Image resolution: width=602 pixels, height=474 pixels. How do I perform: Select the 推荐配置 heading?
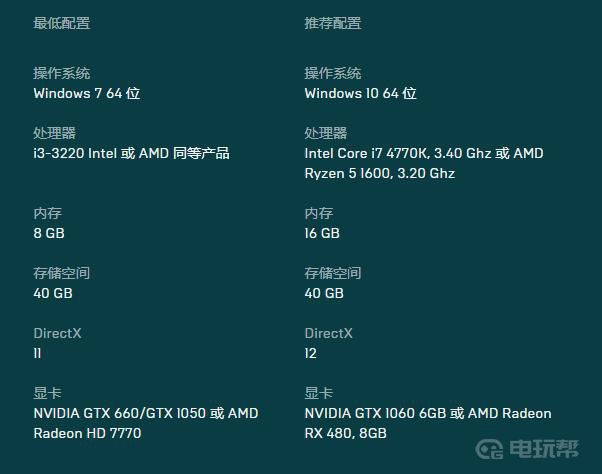point(333,23)
